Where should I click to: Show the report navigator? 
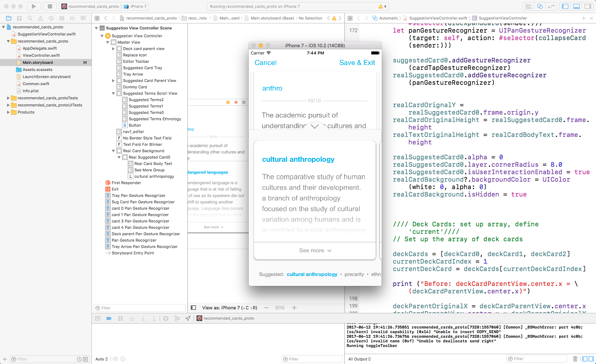[x=83, y=18]
